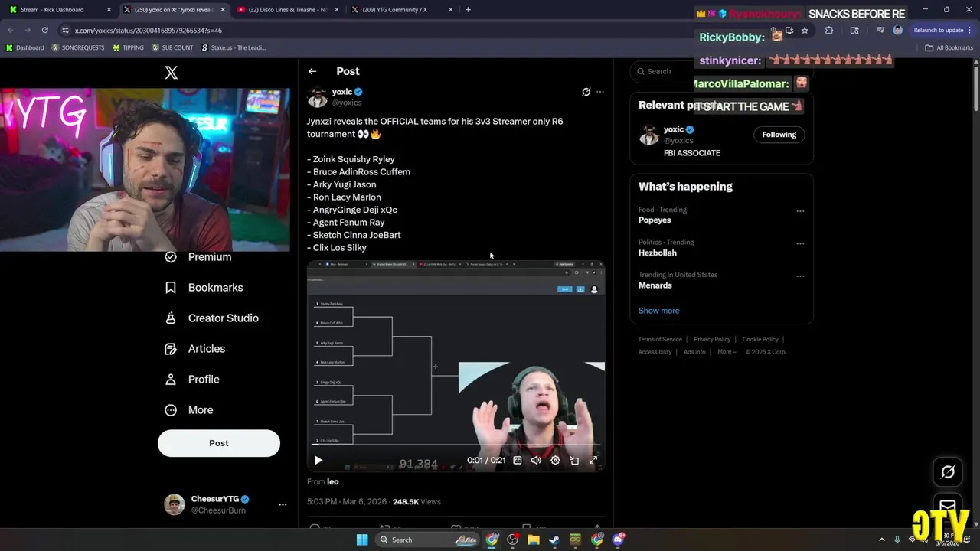The image size is (980, 551).
Task: Click the X logo home icon
Action: [x=171, y=73]
